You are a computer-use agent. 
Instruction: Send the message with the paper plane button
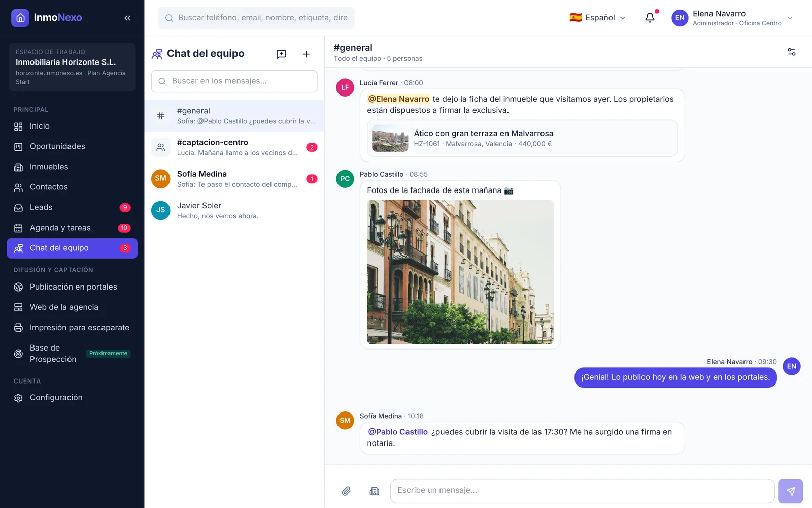coord(790,491)
